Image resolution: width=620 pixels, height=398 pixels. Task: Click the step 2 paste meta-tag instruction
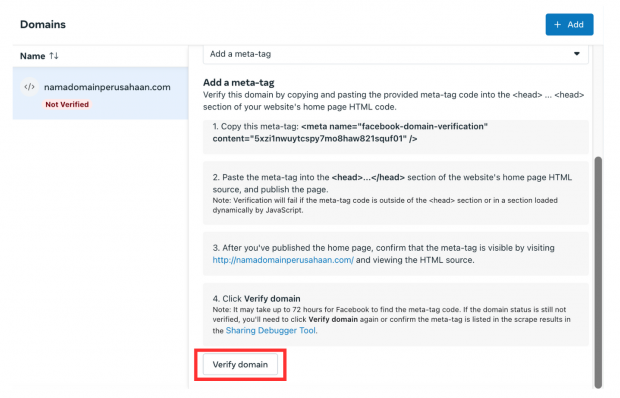395,193
